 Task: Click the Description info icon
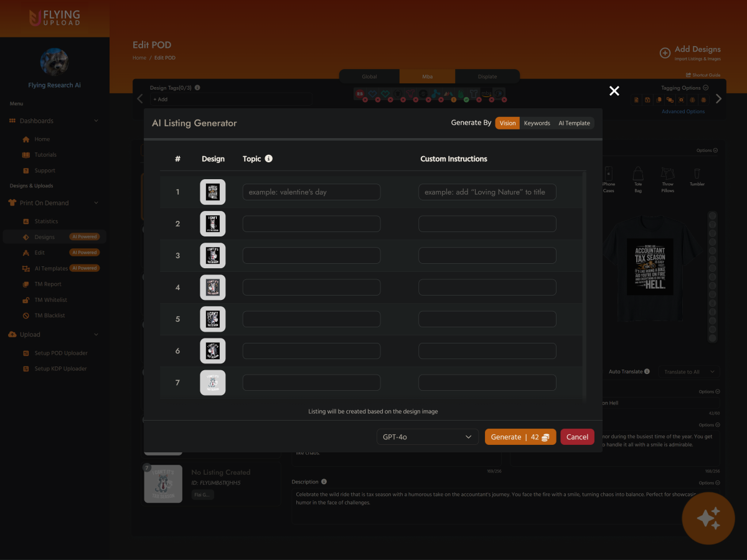(x=324, y=482)
